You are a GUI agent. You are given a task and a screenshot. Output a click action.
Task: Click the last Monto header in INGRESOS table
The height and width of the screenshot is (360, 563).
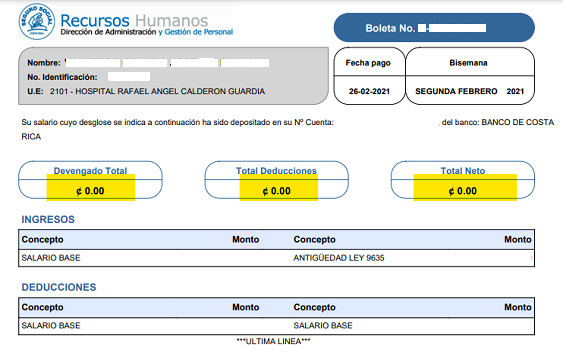click(x=518, y=239)
